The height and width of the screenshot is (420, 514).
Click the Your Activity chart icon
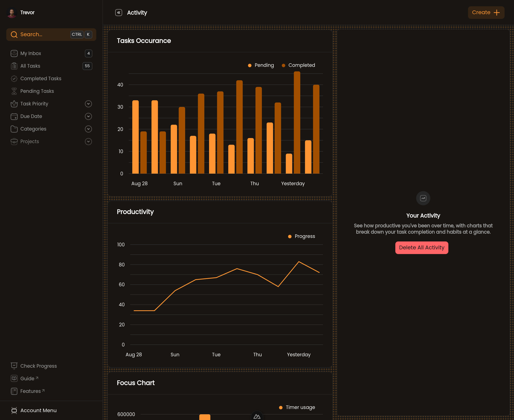pyautogui.click(x=423, y=198)
